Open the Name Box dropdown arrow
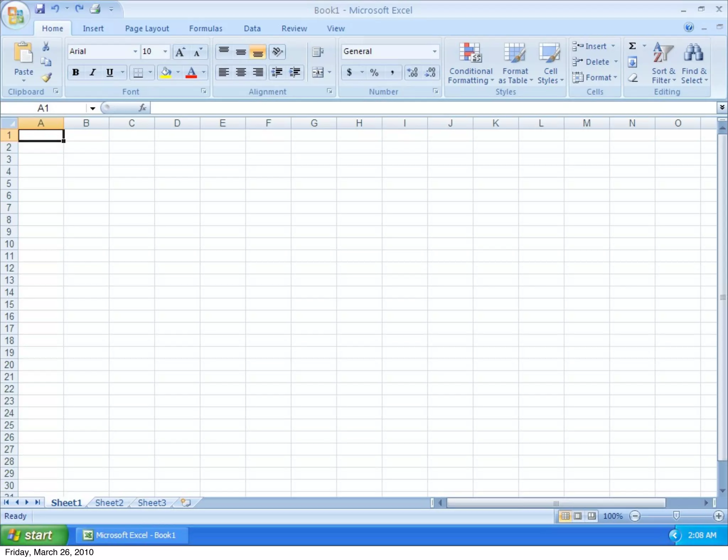Viewport: 728px width, 560px height. pyautogui.click(x=93, y=108)
